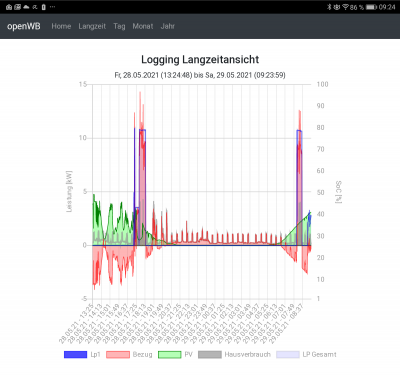Toggle PV series in chart legend
Image resolution: width=400 pixels, height=375 pixels.
click(x=175, y=354)
